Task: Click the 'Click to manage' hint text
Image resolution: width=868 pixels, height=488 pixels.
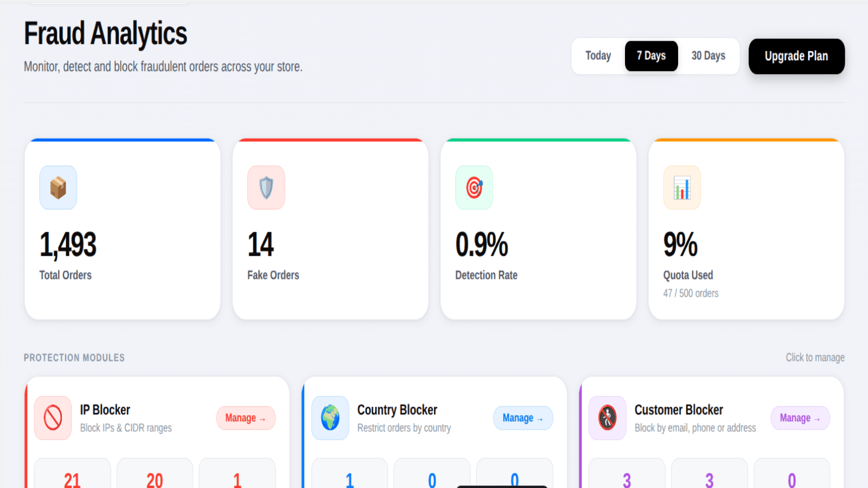Action: 815,357
